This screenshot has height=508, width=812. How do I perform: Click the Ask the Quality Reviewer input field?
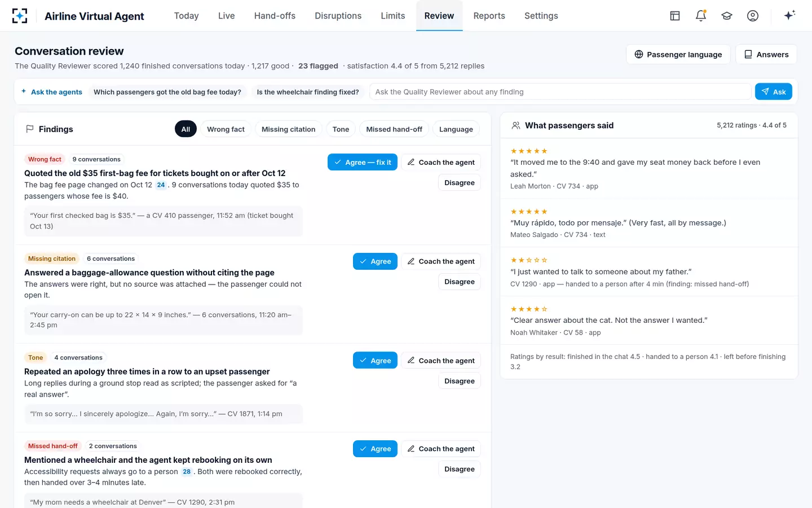[560, 91]
